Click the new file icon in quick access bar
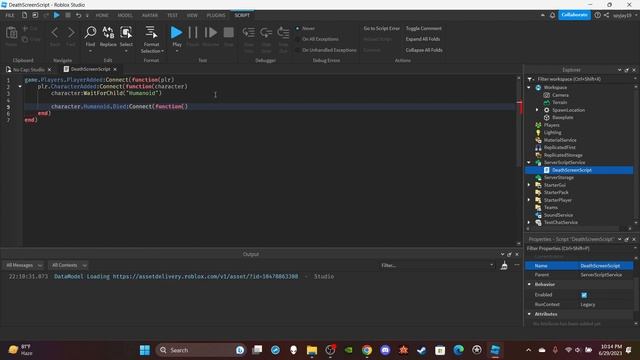This screenshot has height=360, width=640. (24, 15)
